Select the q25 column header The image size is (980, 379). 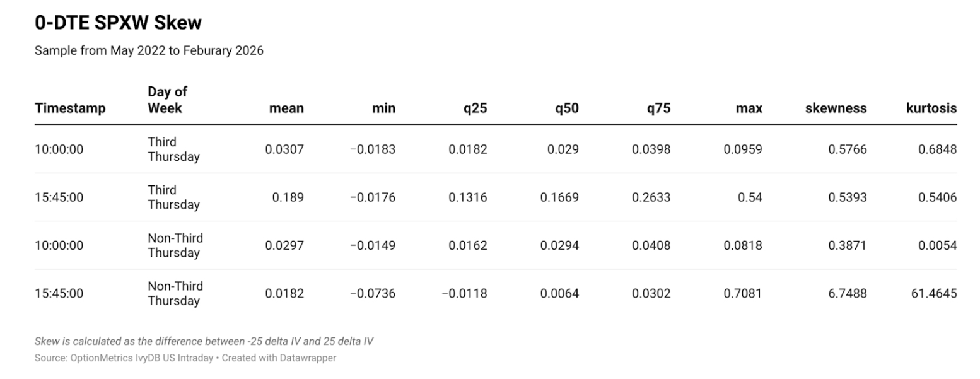point(475,108)
